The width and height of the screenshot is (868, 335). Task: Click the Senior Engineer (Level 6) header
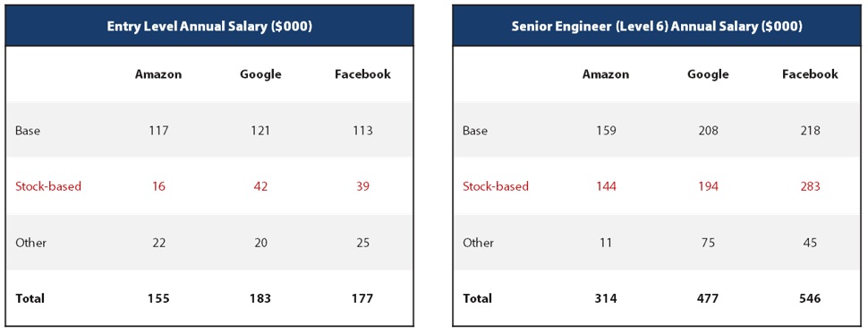[657, 27]
